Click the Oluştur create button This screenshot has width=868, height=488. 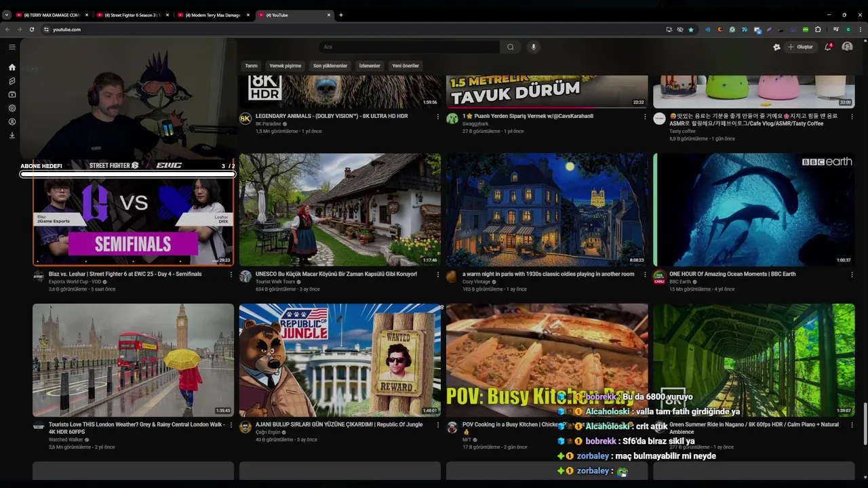pos(801,47)
